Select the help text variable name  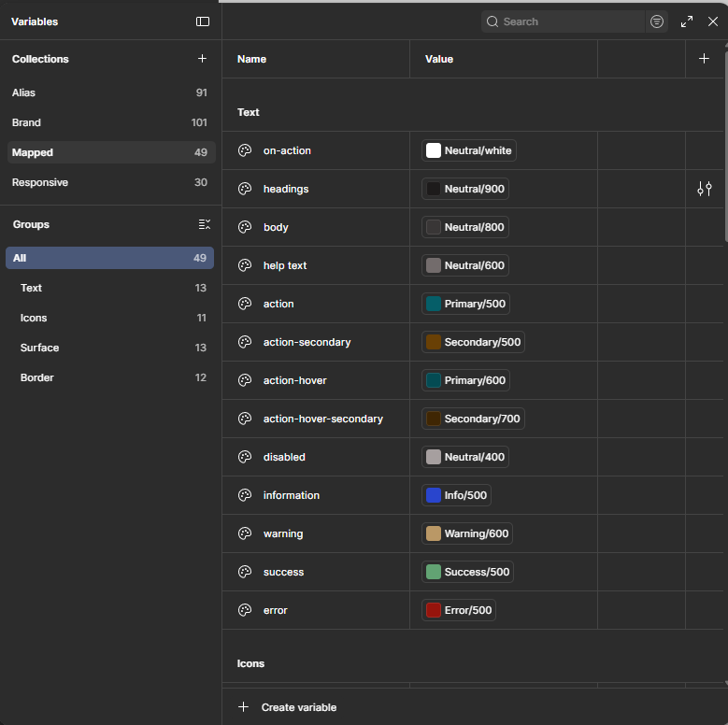(x=285, y=265)
